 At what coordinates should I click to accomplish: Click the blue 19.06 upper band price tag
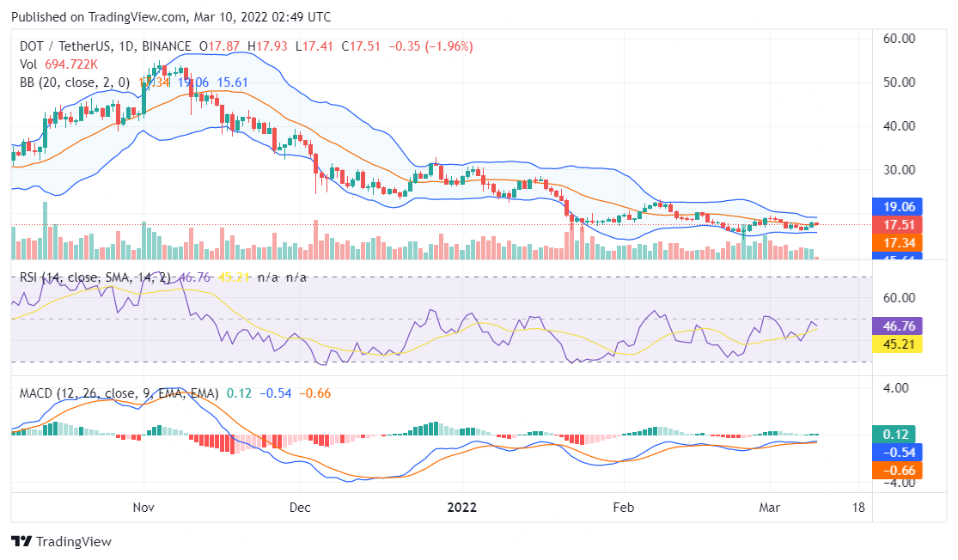(x=897, y=206)
